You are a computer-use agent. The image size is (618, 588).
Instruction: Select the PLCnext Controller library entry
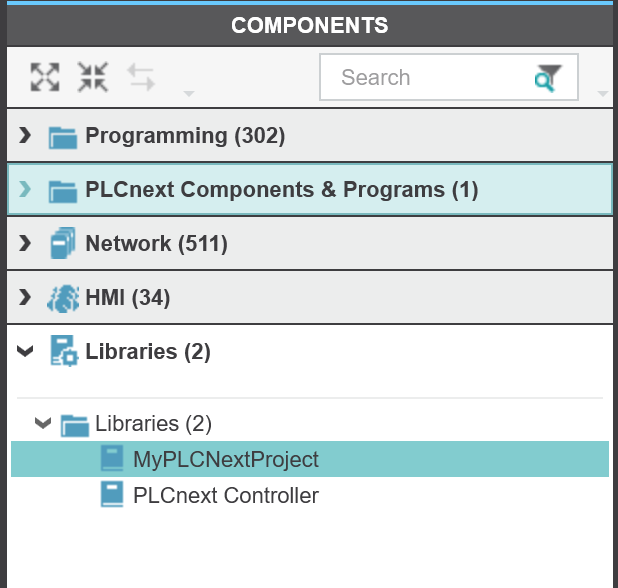pos(225,495)
